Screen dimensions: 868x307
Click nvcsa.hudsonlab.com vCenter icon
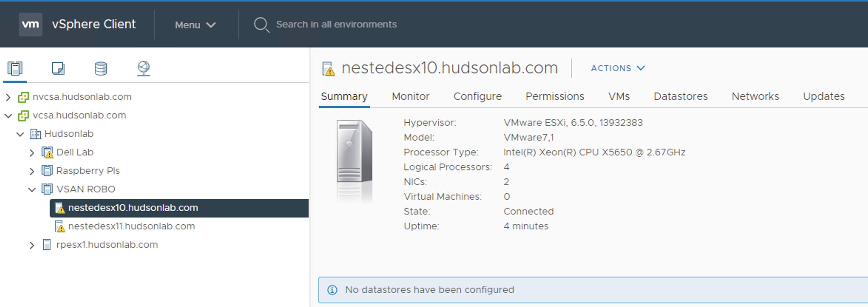pyautogui.click(x=23, y=97)
